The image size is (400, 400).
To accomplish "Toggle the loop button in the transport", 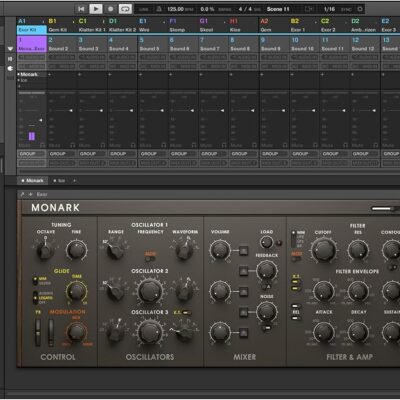I will pyautogui.click(x=125, y=9).
